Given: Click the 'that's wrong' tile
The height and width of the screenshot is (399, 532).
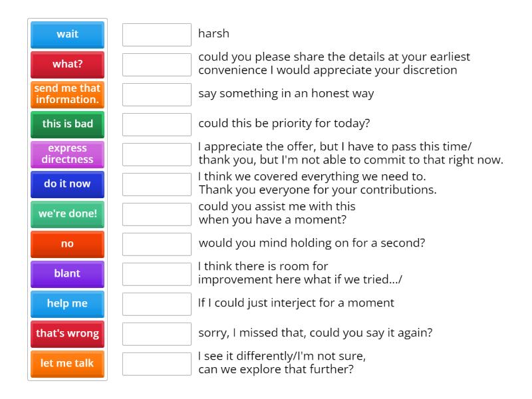Looking at the screenshot, I should [x=66, y=334].
